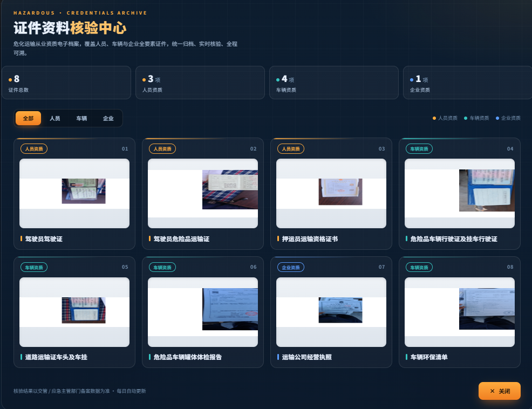Screen dimensions: 532x409
Task: Click card number 08 label
Action: tap(510, 267)
